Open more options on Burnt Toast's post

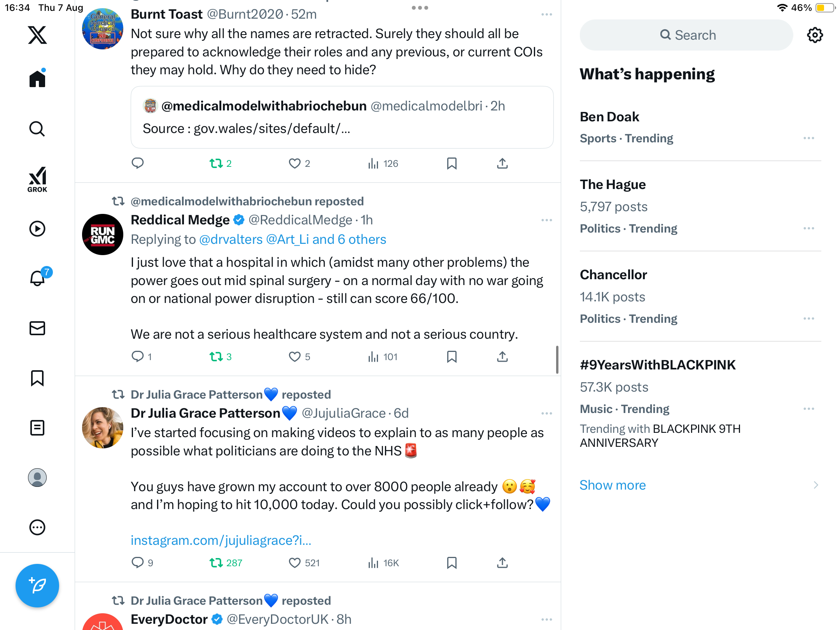tap(546, 14)
